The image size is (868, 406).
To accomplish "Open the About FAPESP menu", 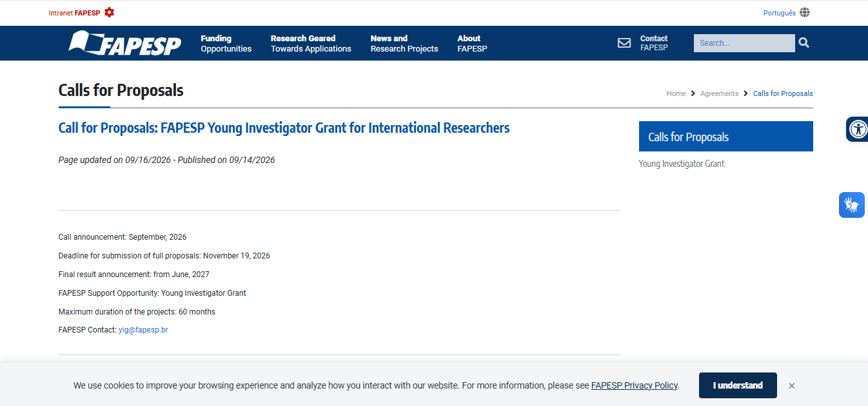I will pyautogui.click(x=472, y=43).
